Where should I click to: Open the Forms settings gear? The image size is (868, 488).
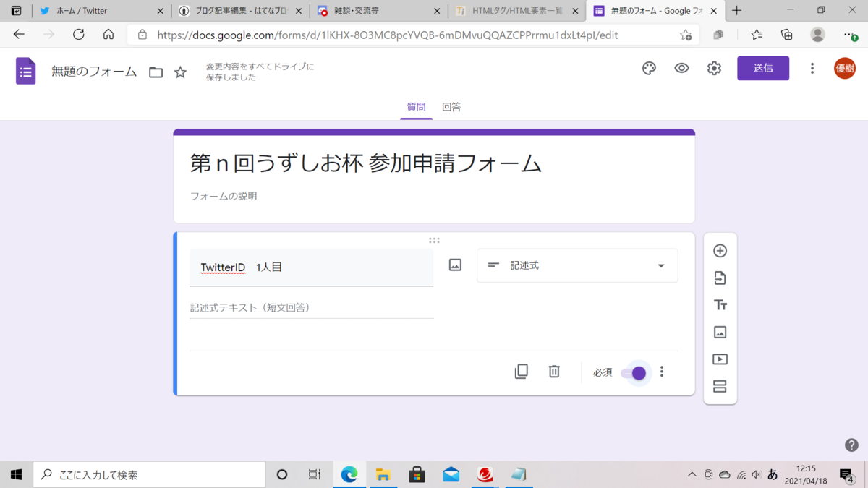pos(714,68)
